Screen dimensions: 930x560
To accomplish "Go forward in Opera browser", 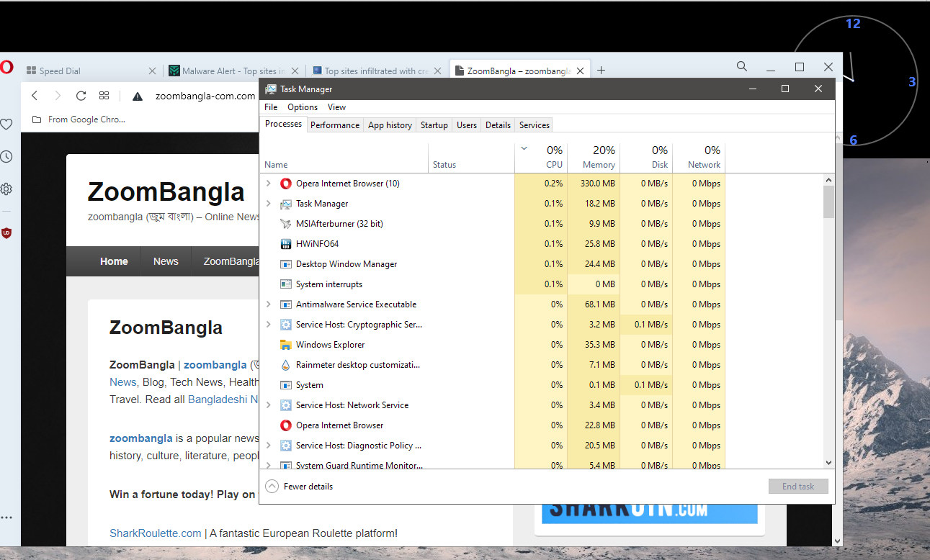I will pyautogui.click(x=58, y=96).
